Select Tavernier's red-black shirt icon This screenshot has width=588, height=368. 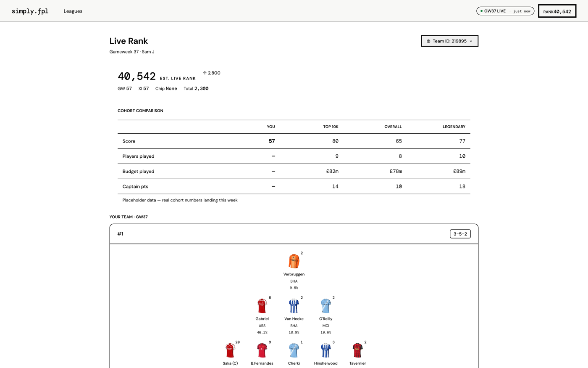357,350
